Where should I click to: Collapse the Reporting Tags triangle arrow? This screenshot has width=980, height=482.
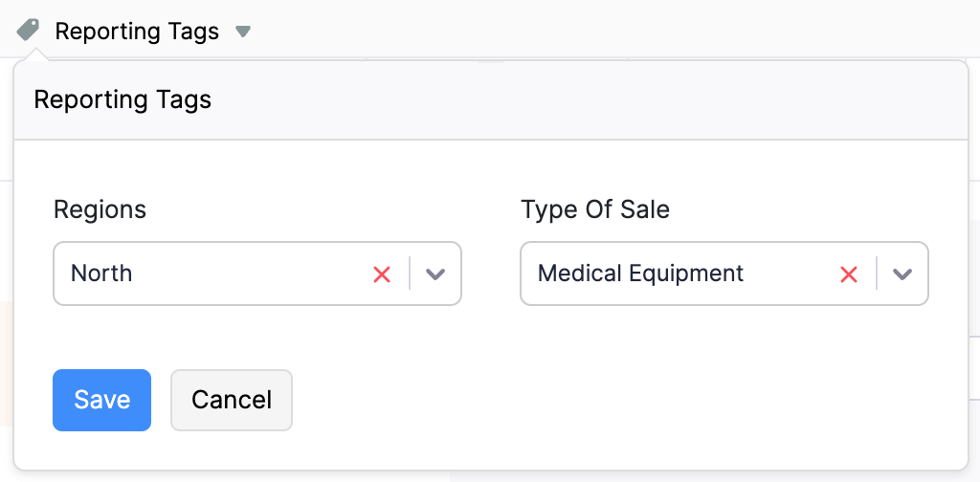pyautogui.click(x=243, y=32)
